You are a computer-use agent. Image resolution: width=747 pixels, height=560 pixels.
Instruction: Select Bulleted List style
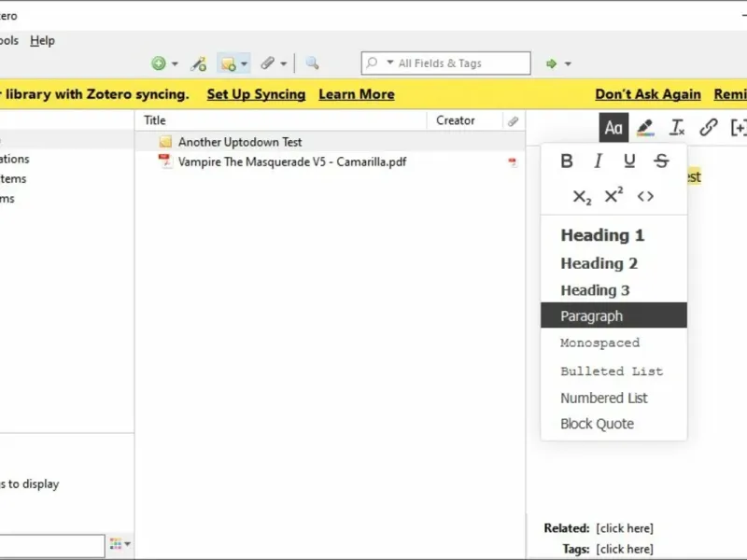613,371
